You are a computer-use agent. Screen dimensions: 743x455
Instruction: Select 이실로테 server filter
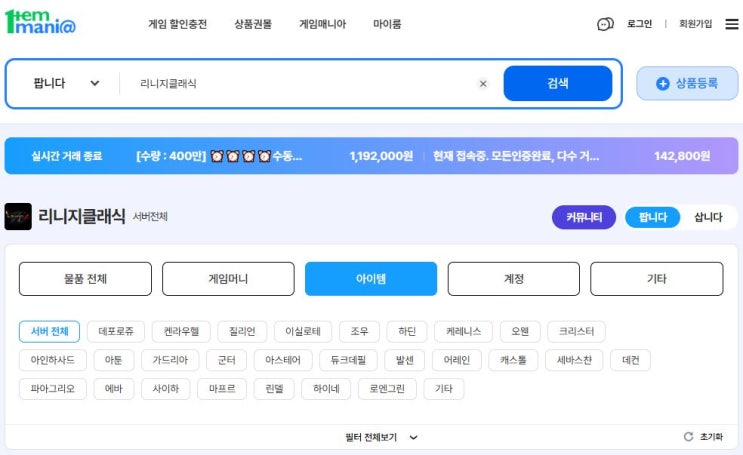click(x=303, y=331)
